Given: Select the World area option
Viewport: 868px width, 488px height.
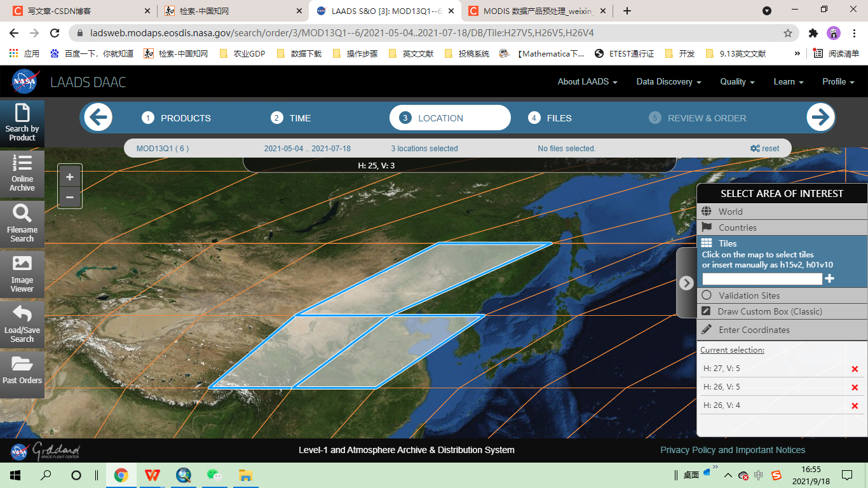Looking at the screenshot, I should 729,211.
